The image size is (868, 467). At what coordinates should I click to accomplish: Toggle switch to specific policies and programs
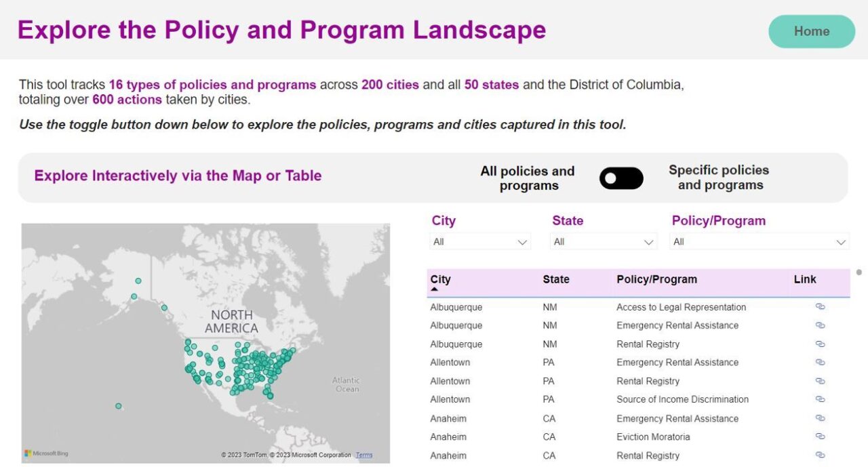click(x=621, y=178)
